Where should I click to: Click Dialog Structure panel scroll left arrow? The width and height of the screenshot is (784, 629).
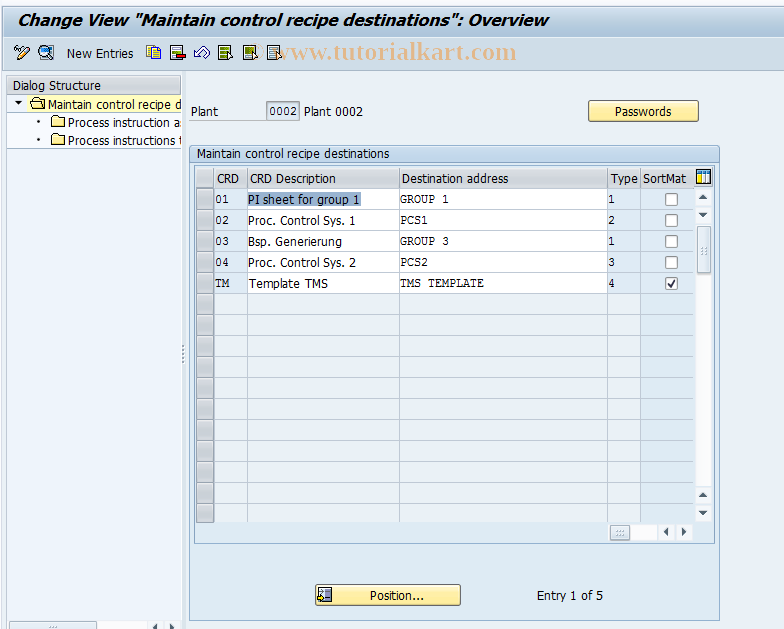[155, 626]
